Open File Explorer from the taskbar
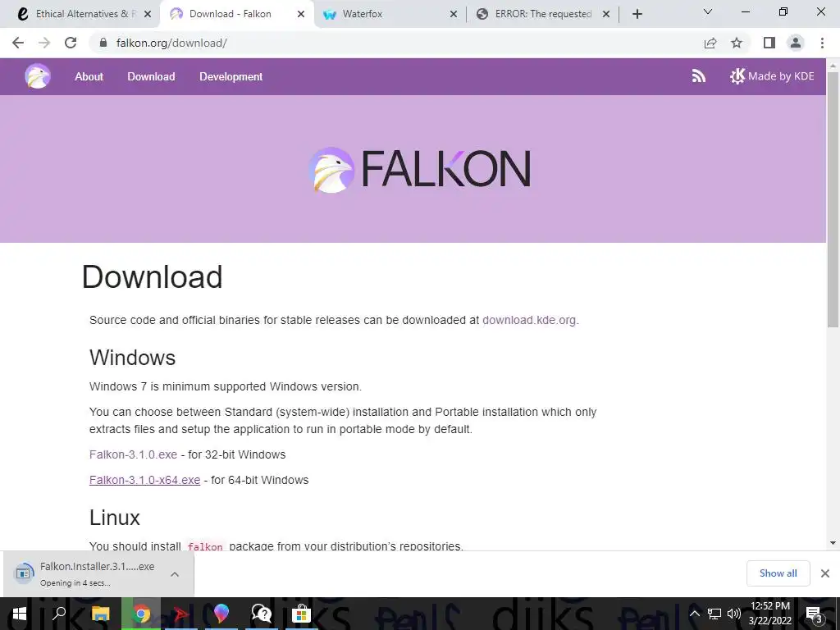This screenshot has height=630, width=840. (100, 614)
